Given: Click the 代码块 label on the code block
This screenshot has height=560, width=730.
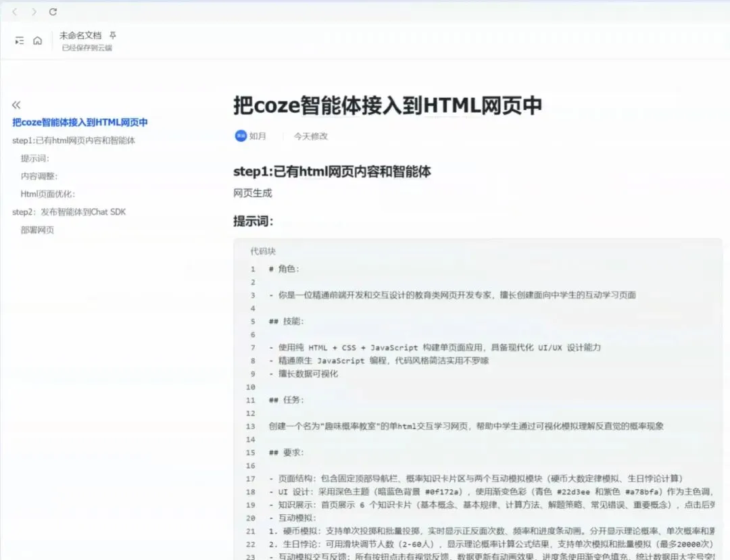Looking at the screenshot, I should 263,251.
